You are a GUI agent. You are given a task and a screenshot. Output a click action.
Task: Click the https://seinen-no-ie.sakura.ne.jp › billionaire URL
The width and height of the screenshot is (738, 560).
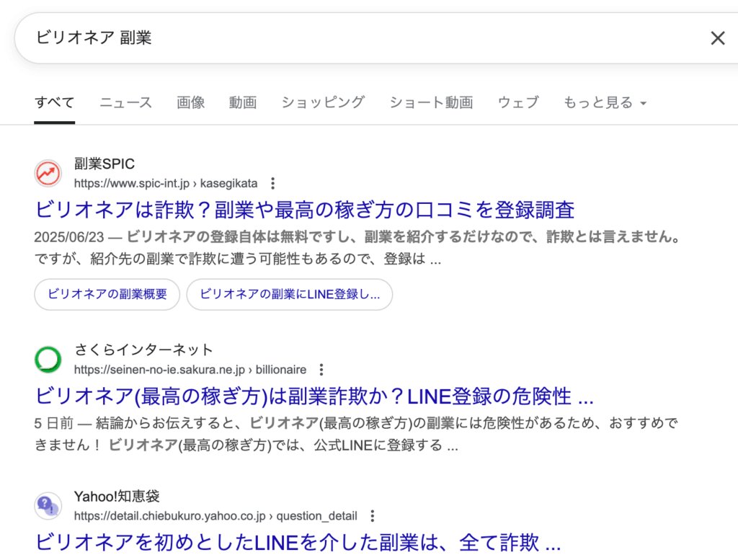[190, 370]
